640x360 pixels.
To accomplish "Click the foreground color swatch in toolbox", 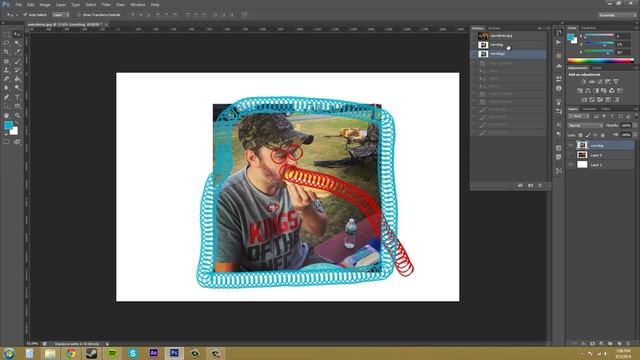I will tap(8, 126).
